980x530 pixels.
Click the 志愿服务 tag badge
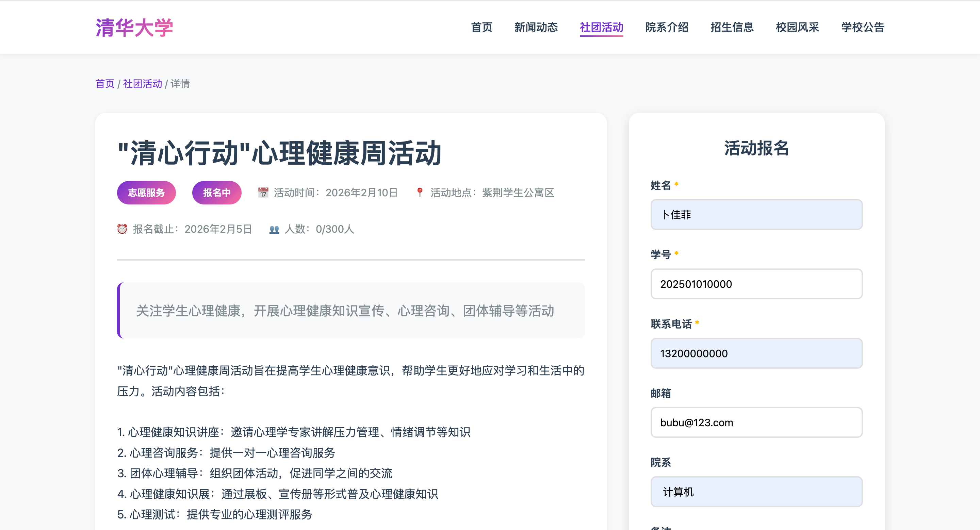[146, 193]
